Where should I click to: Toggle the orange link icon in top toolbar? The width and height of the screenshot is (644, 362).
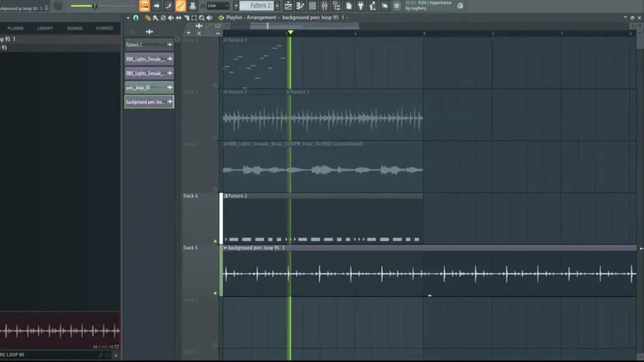click(x=181, y=6)
